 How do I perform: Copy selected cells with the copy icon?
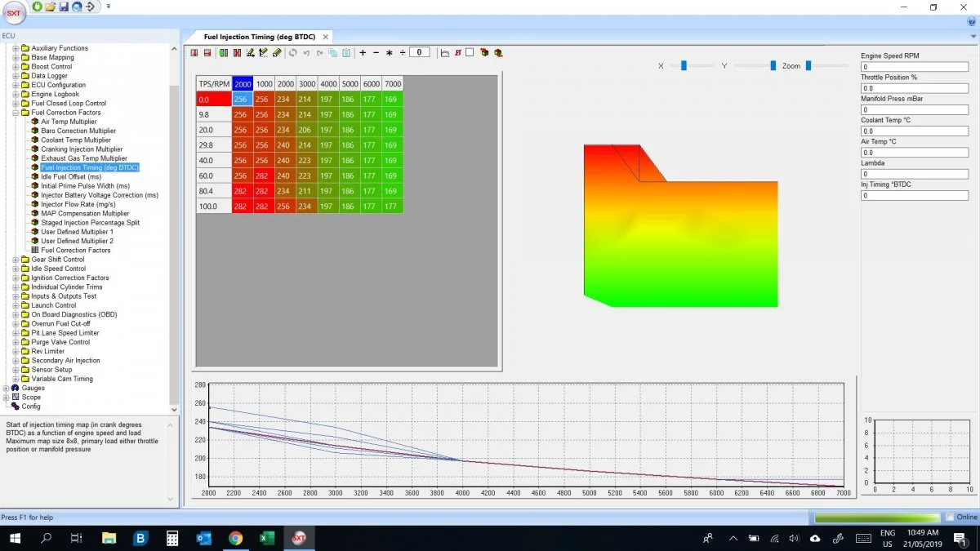(x=332, y=52)
